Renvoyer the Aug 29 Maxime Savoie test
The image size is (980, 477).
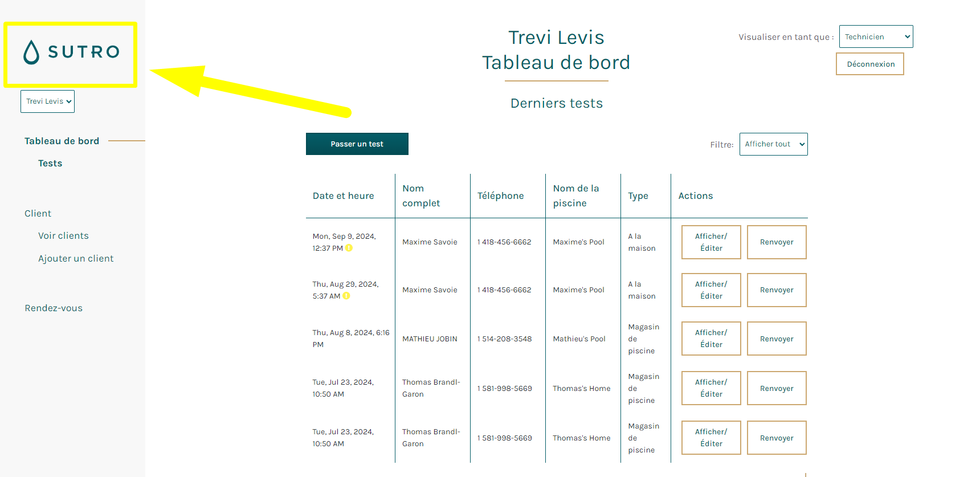tap(777, 290)
